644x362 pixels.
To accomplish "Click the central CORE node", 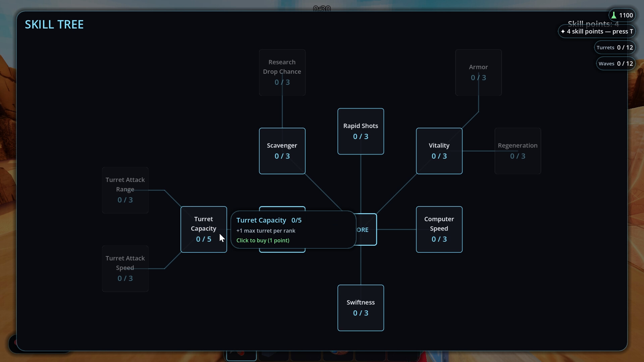I will pos(366,230).
